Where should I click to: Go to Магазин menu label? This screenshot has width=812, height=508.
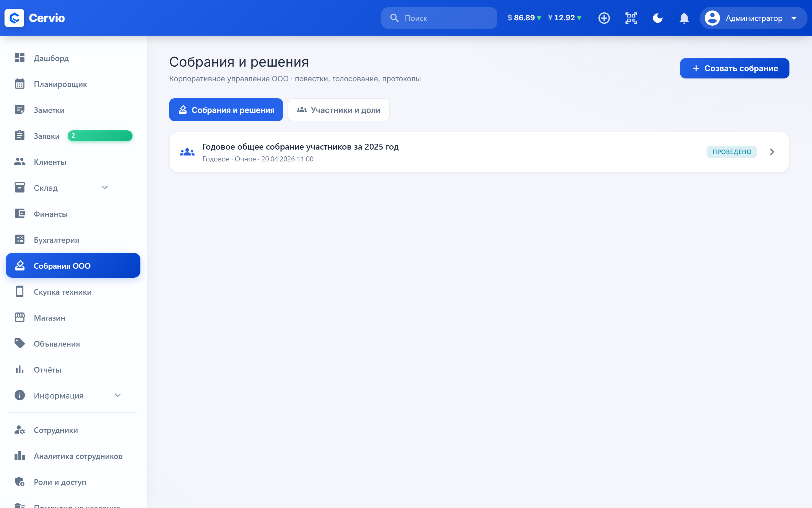click(x=49, y=318)
